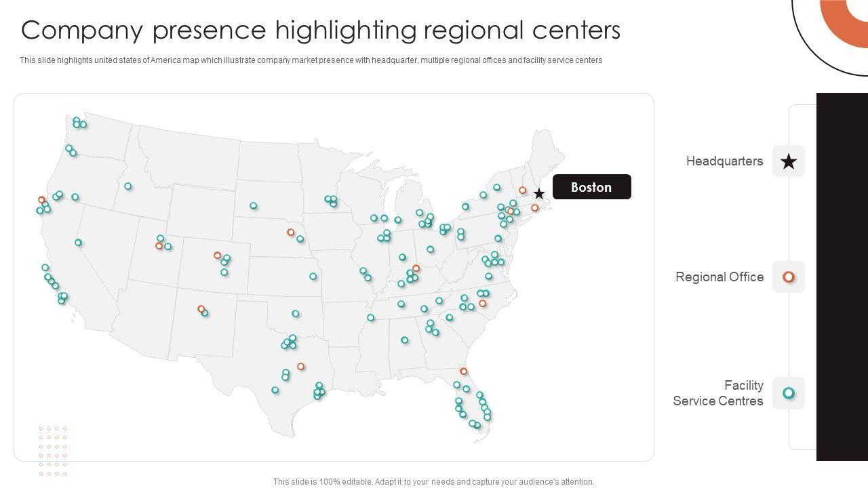
Task: Click the teal marker in South Dakota
Action: (254, 206)
